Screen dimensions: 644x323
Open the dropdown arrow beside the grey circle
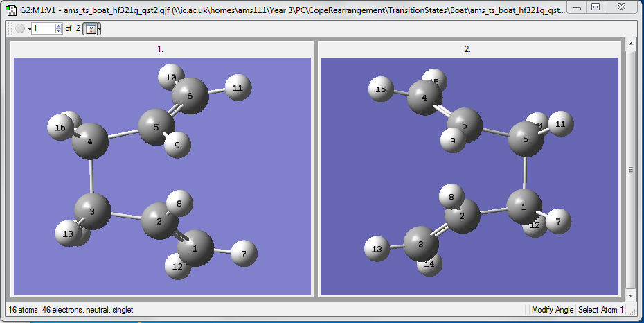(x=29, y=29)
